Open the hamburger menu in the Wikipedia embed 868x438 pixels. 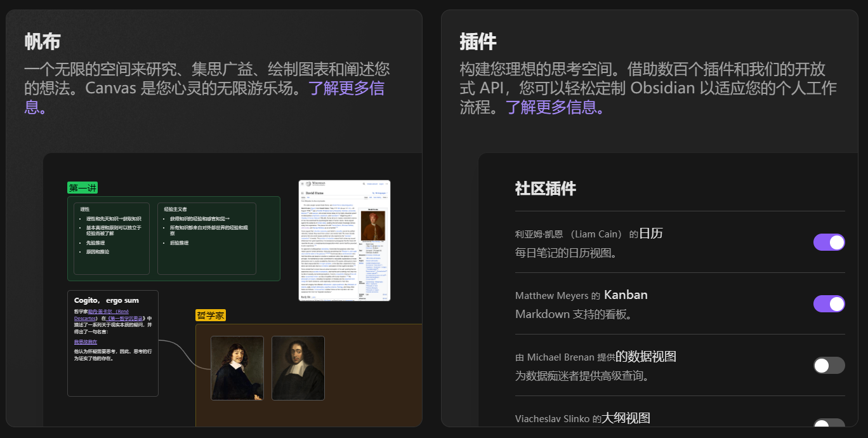[303, 184]
